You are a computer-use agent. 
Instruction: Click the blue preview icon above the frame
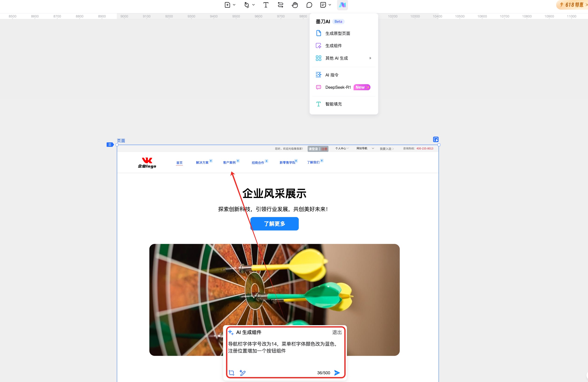point(436,140)
